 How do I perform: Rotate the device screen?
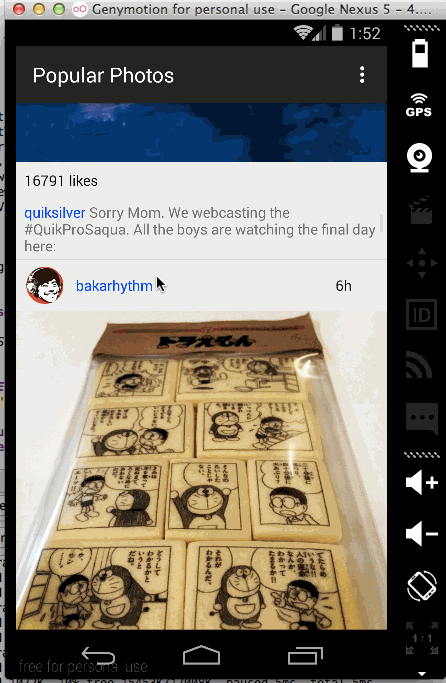(x=421, y=586)
